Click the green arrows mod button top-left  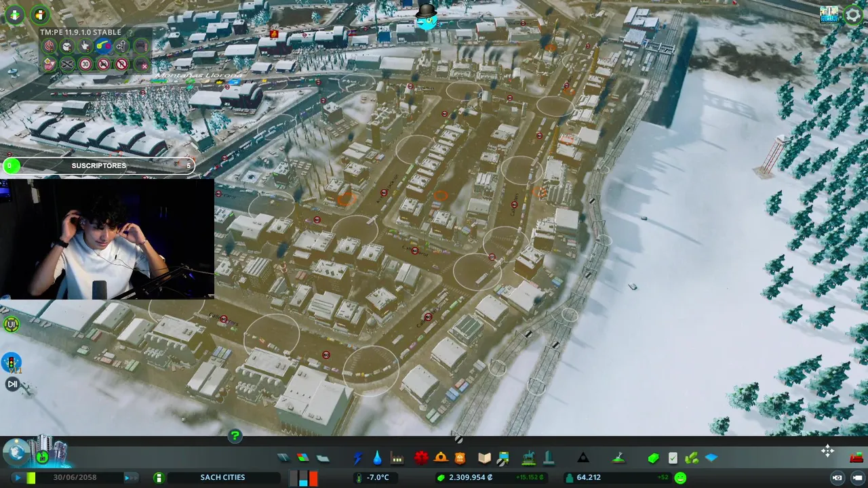coord(14,15)
